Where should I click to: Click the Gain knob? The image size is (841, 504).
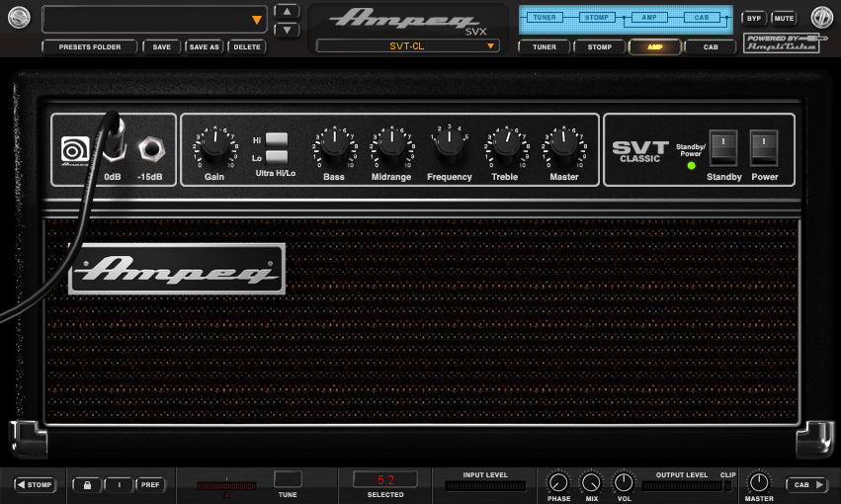point(214,144)
